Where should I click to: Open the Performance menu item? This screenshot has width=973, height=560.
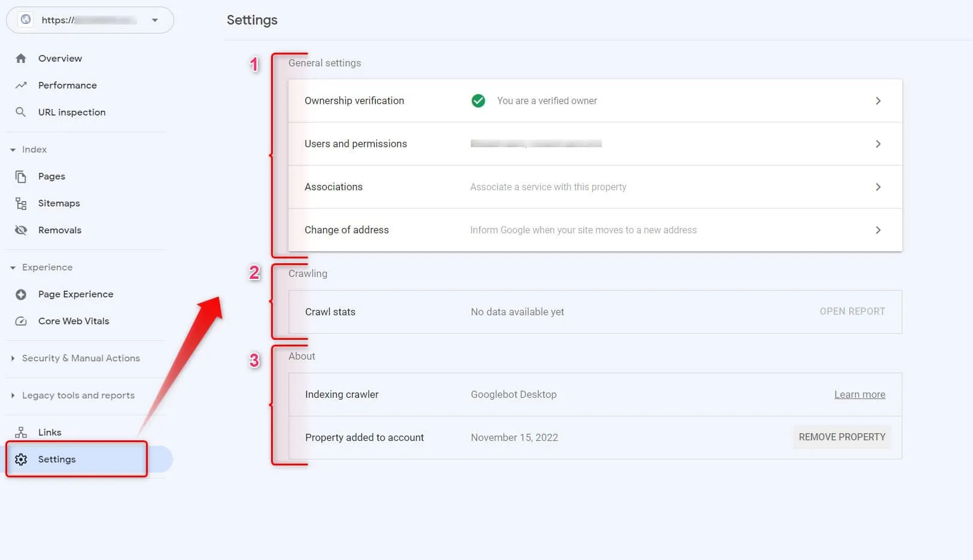click(x=68, y=85)
